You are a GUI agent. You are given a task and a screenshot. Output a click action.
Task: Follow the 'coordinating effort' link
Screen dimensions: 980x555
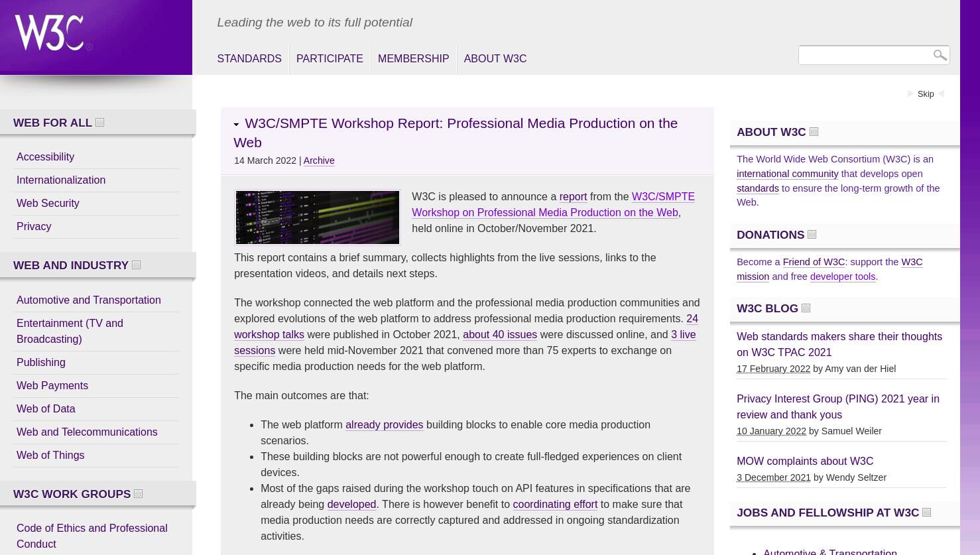555,505
